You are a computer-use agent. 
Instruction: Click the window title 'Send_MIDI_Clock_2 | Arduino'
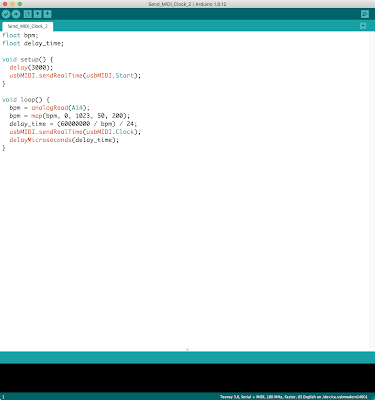(187, 4)
